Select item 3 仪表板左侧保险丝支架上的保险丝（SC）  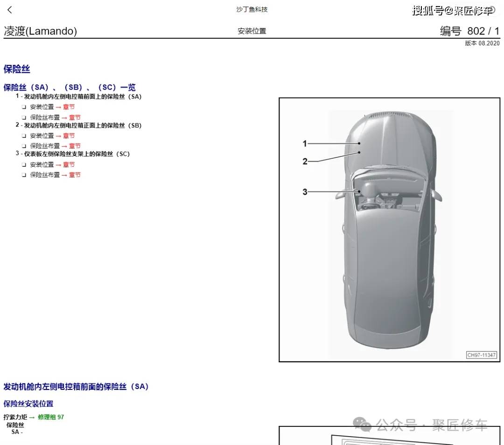(73, 154)
